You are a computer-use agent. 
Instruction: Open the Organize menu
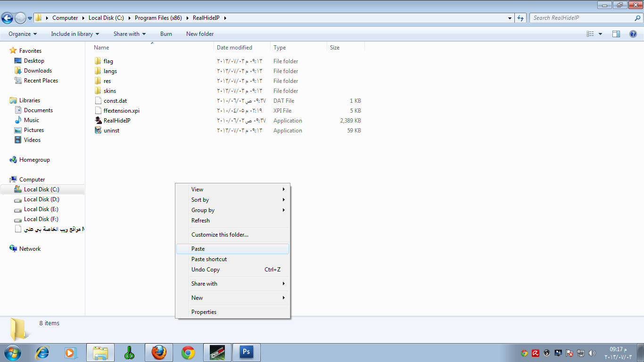tap(23, 34)
